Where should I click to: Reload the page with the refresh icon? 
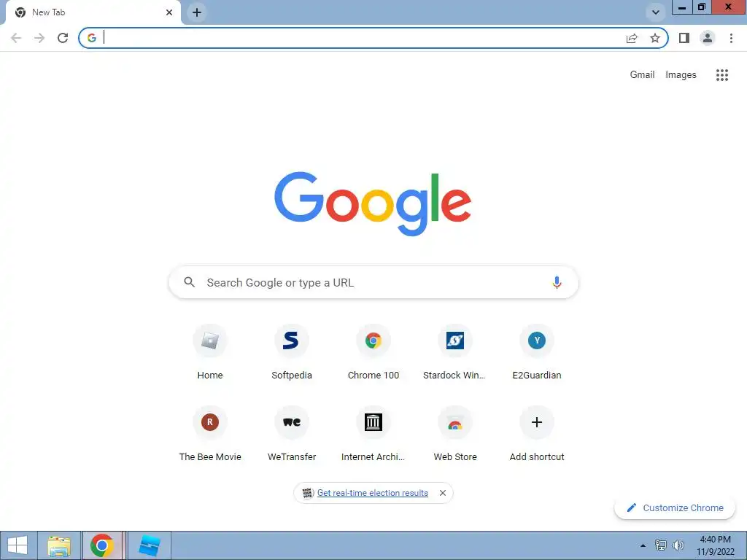pos(63,38)
